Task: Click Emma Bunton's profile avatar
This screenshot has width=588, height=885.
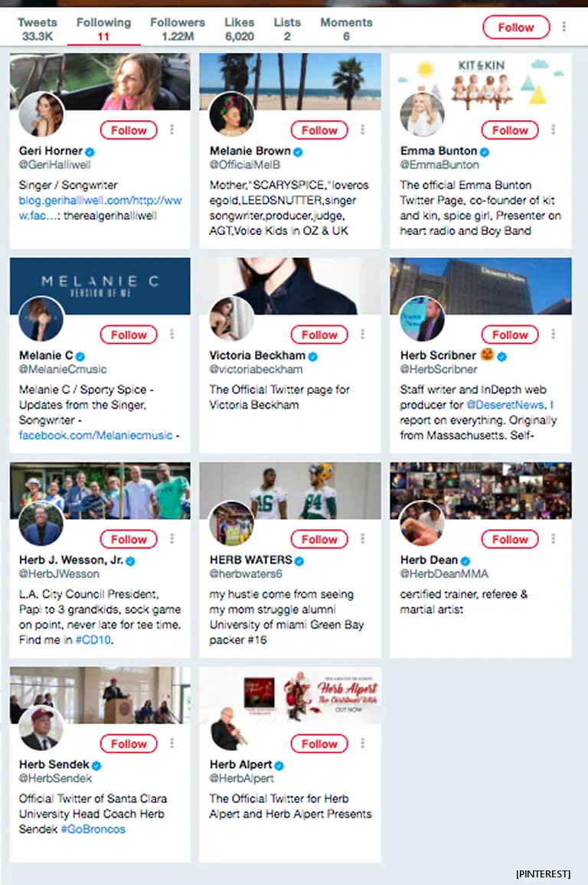Action: coord(422,115)
